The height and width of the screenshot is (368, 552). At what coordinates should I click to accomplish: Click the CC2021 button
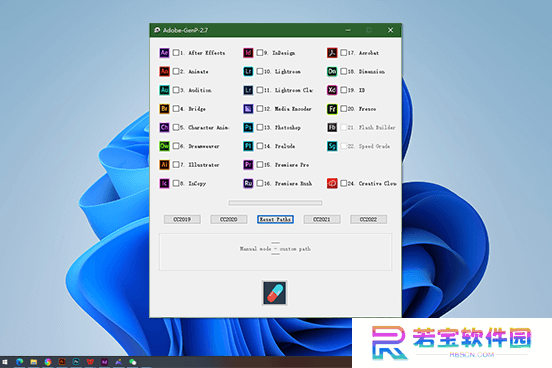pyautogui.click(x=322, y=219)
